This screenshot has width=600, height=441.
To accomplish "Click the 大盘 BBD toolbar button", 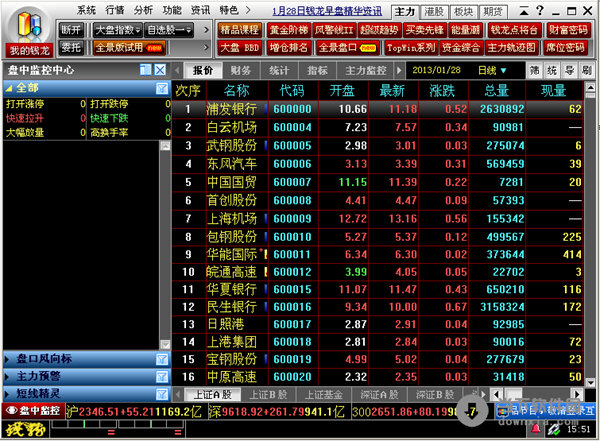I will click(x=240, y=48).
